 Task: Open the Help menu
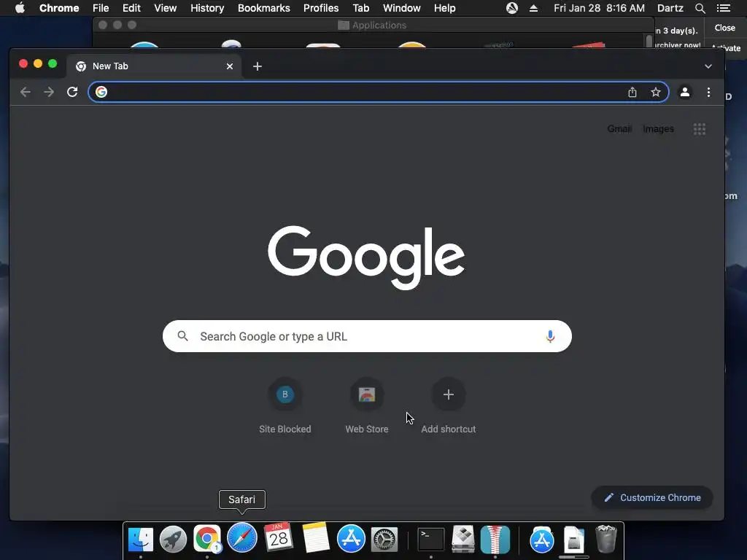(x=444, y=8)
